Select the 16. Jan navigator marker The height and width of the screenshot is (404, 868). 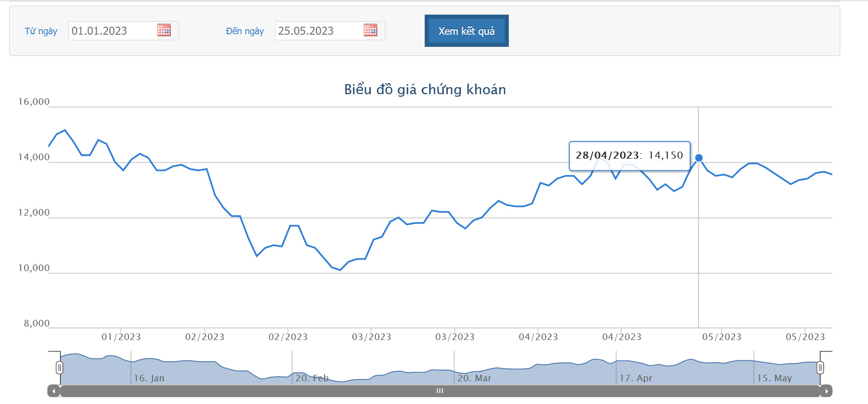(x=149, y=378)
